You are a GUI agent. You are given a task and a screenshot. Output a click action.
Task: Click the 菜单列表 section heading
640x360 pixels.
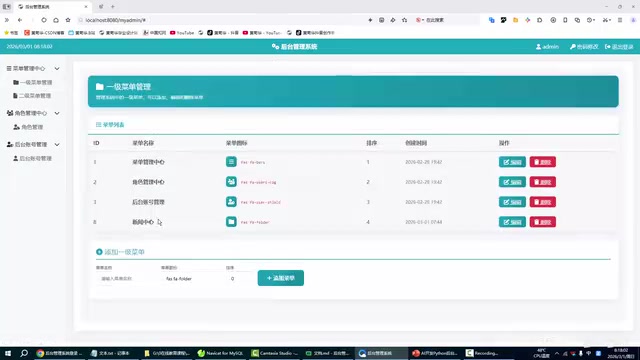(110, 124)
